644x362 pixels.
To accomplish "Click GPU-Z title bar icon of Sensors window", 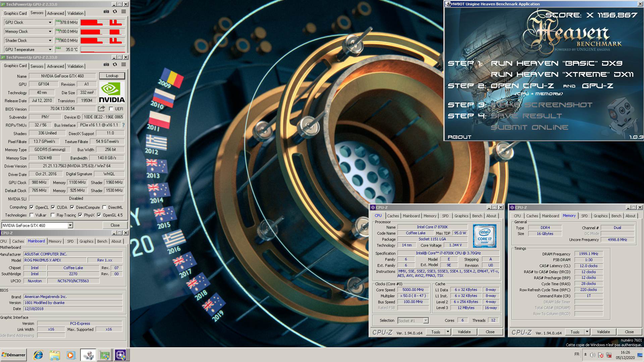I will [3, 4].
